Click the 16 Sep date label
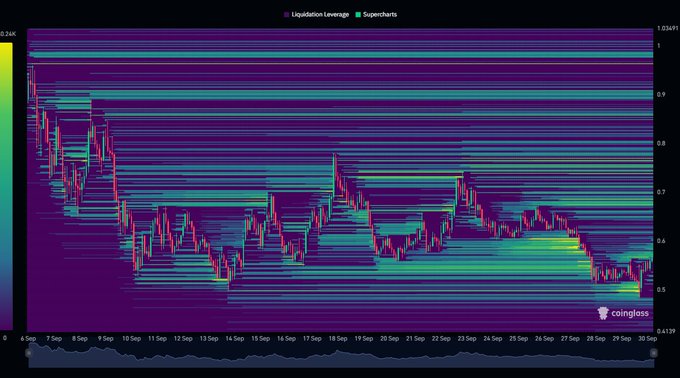Screen dimensions: 680x378 286,339
